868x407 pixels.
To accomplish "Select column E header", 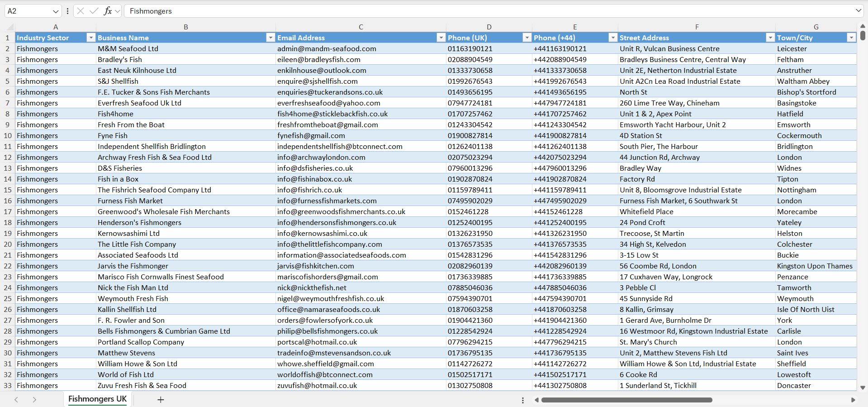I will [x=575, y=27].
